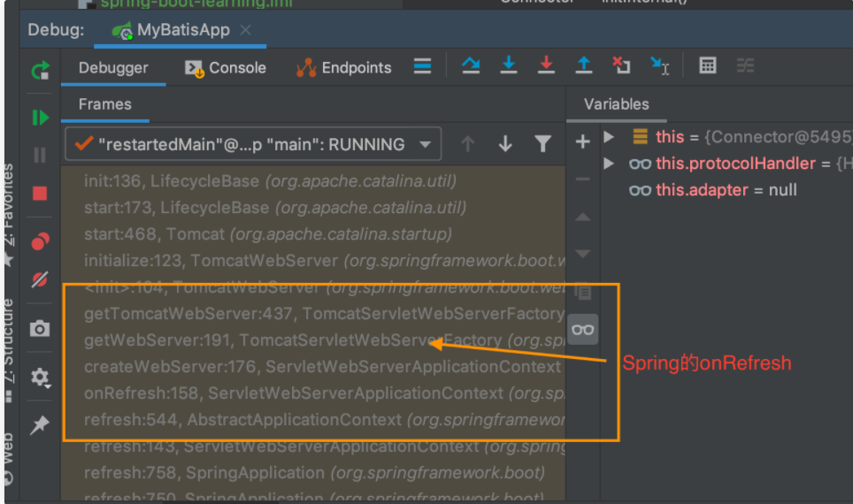Open View Breakpoints red circles icon

[x=40, y=241]
